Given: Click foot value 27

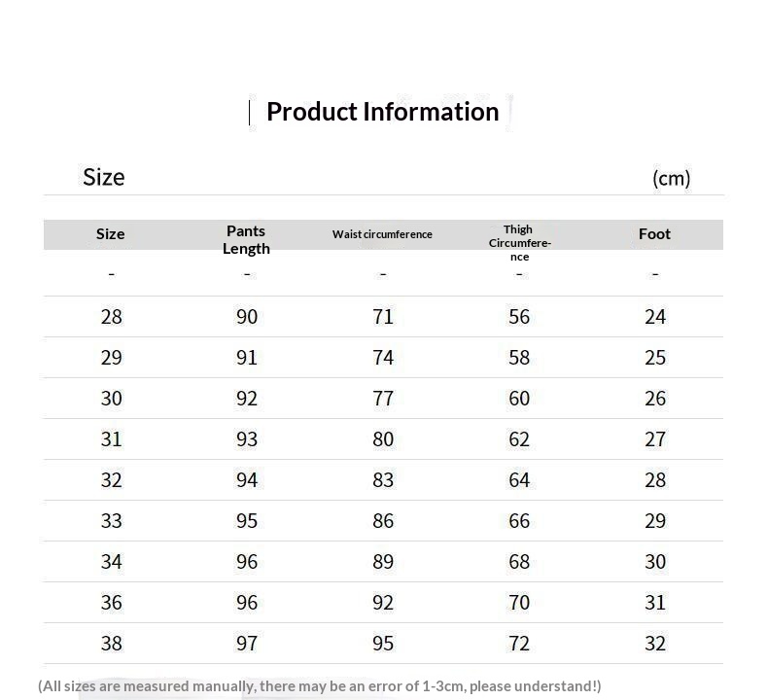Looking at the screenshot, I should (655, 439).
